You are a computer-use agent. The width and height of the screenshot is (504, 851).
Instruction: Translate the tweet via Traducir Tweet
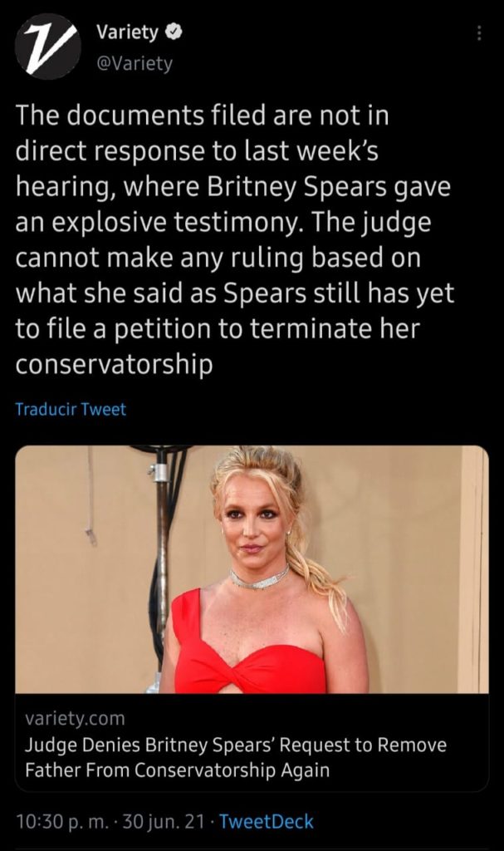(71, 409)
